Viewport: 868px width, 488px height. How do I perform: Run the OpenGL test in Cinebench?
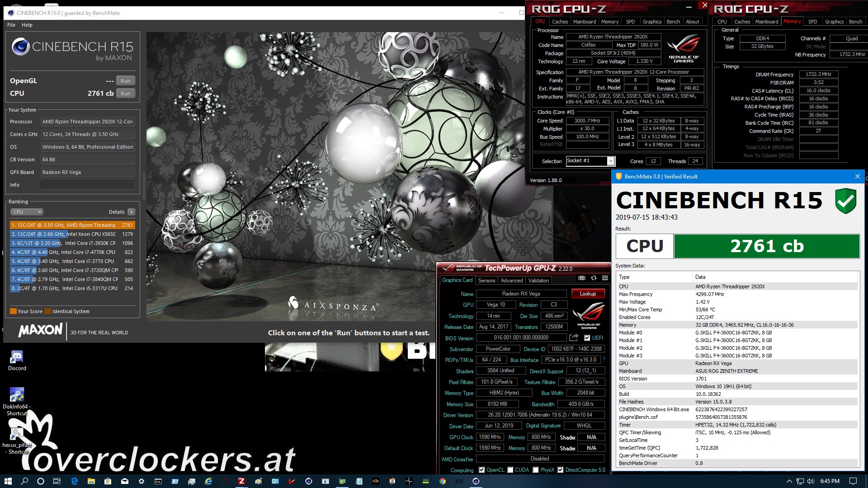(x=125, y=81)
